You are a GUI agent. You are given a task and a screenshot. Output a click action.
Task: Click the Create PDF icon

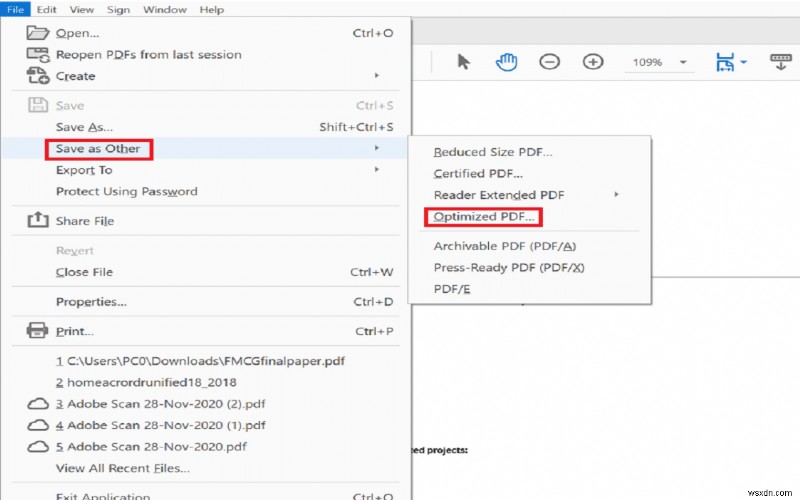click(x=38, y=76)
